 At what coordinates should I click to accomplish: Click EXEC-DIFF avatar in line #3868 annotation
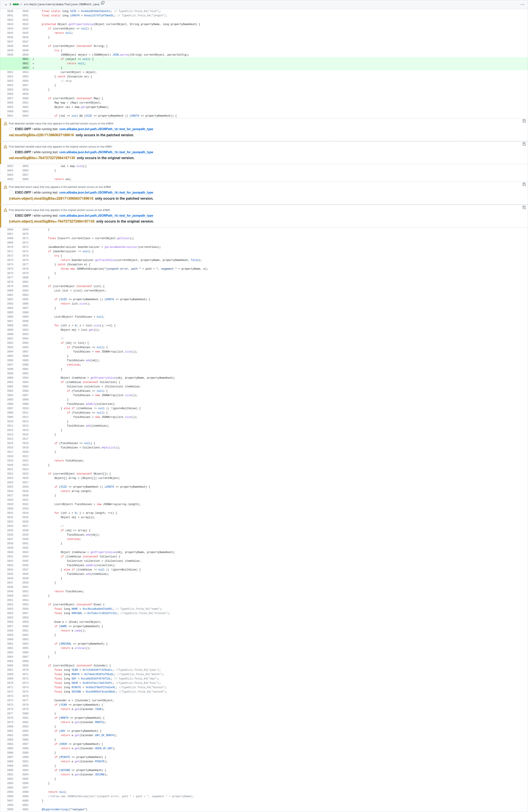point(11,193)
